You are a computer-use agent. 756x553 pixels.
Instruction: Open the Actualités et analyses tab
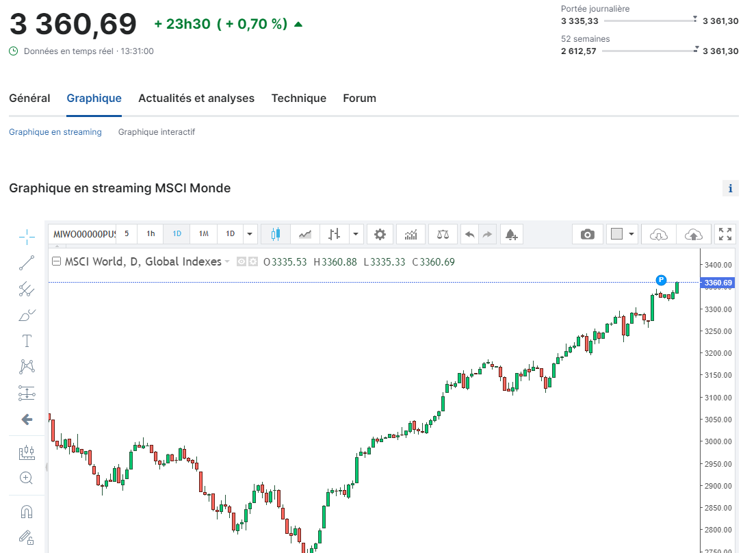[196, 99]
